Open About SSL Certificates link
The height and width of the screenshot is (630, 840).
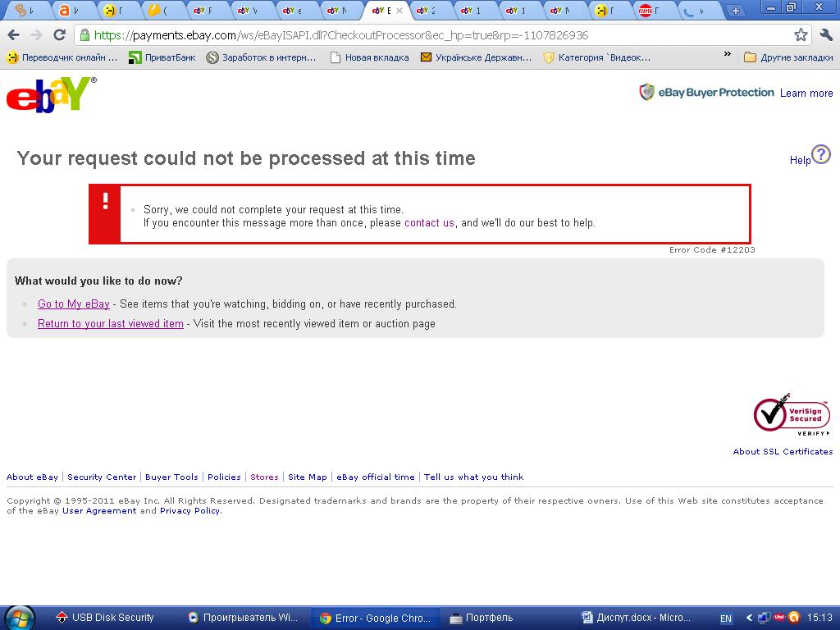pos(783,452)
